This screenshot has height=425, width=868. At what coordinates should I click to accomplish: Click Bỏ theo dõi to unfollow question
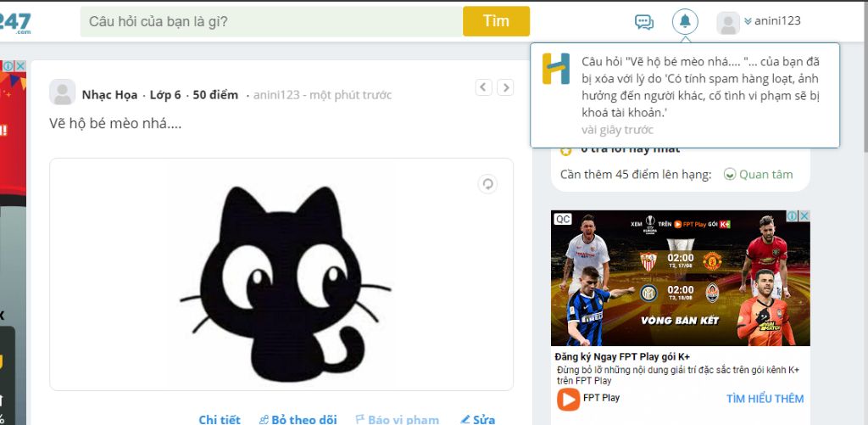(x=298, y=419)
